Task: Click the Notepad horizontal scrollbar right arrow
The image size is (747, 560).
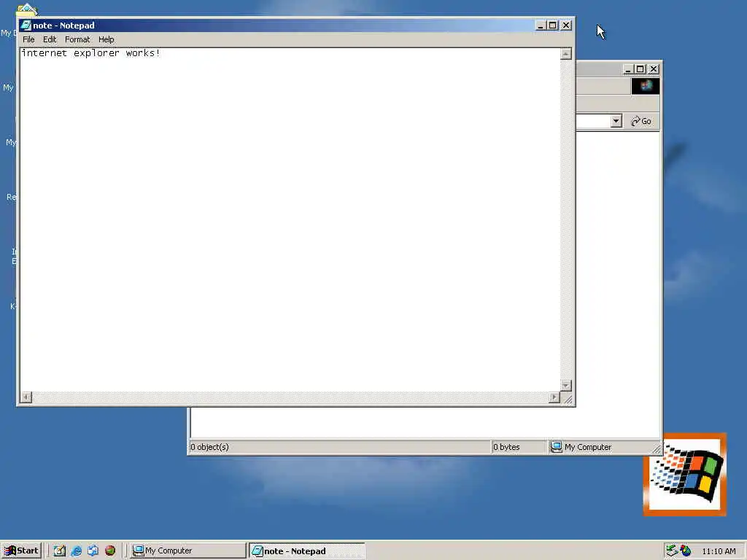Action: (x=554, y=397)
